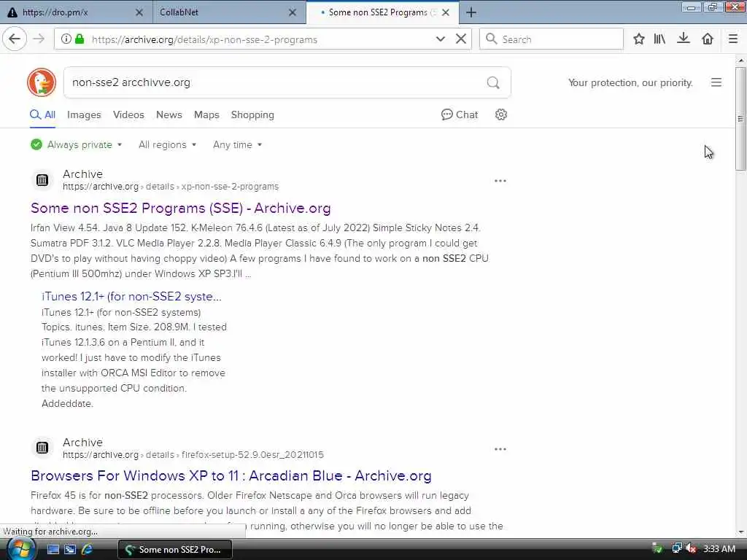Click the volume muted tray icon
This screenshot has height=560, width=747.
pos(691,548)
